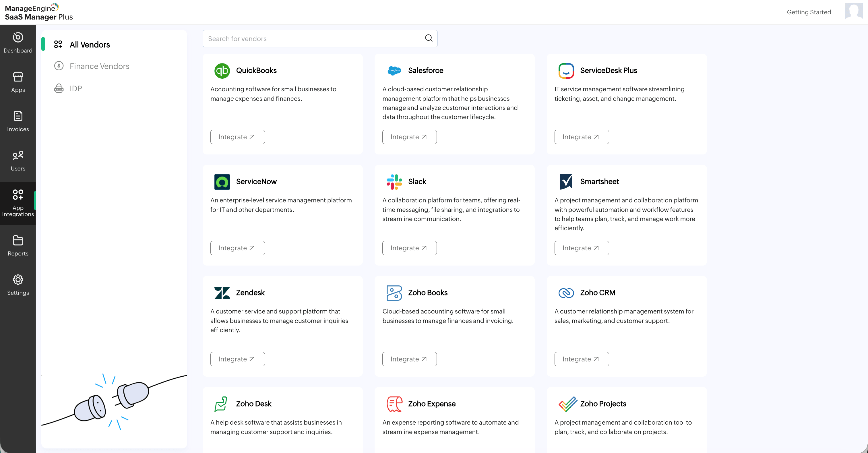Open the Settings gear icon
868x453 pixels.
18,279
